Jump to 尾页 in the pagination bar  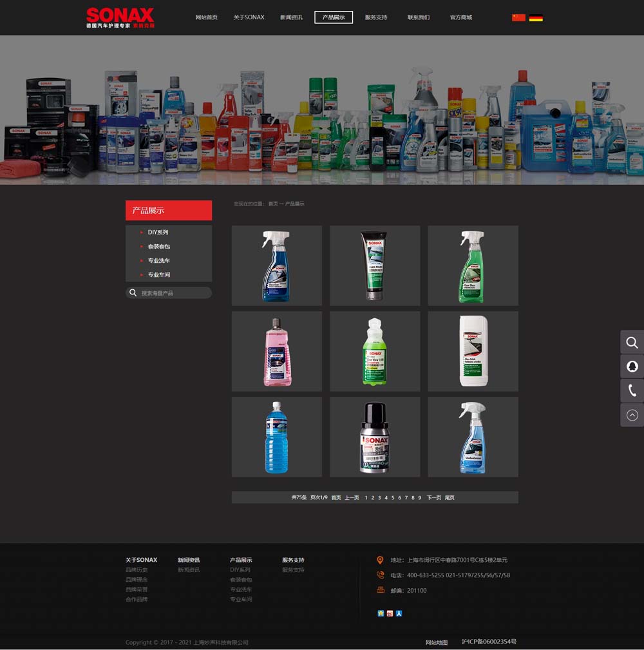click(x=450, y=497)
